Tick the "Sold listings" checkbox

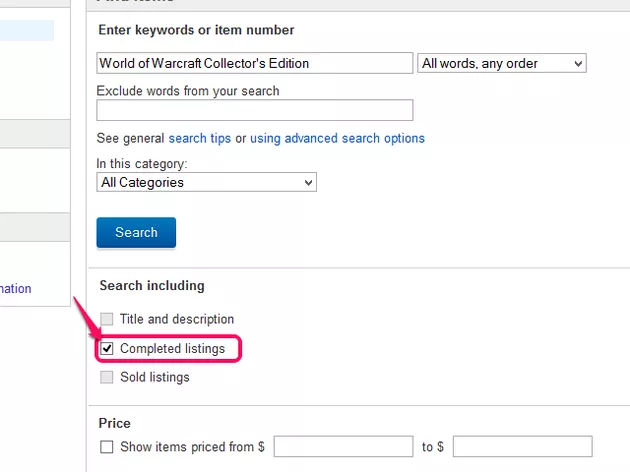(x=107, y=377)
